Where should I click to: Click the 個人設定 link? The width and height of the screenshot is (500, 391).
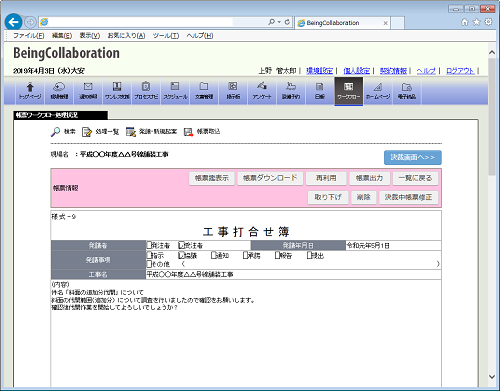(x=356, y=71)
